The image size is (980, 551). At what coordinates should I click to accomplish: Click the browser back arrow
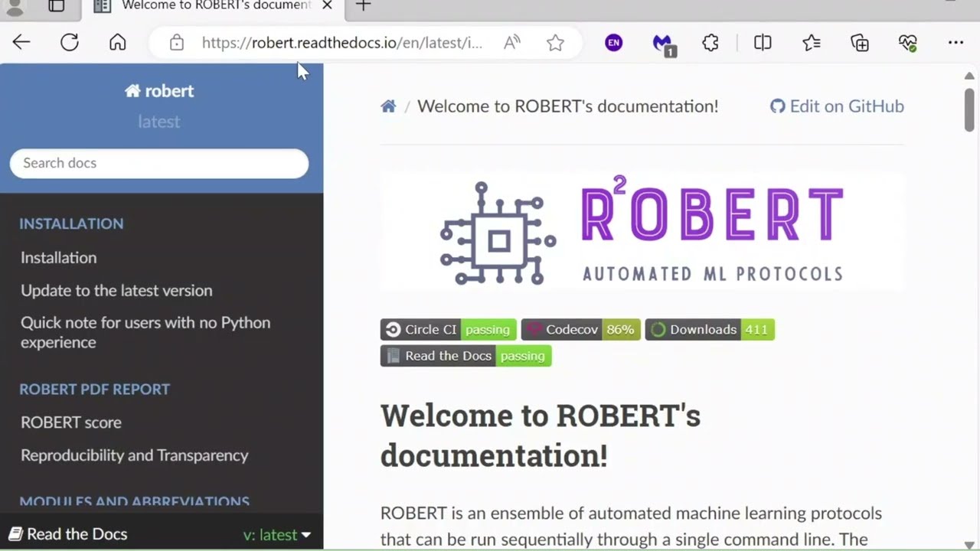(21, 43)
